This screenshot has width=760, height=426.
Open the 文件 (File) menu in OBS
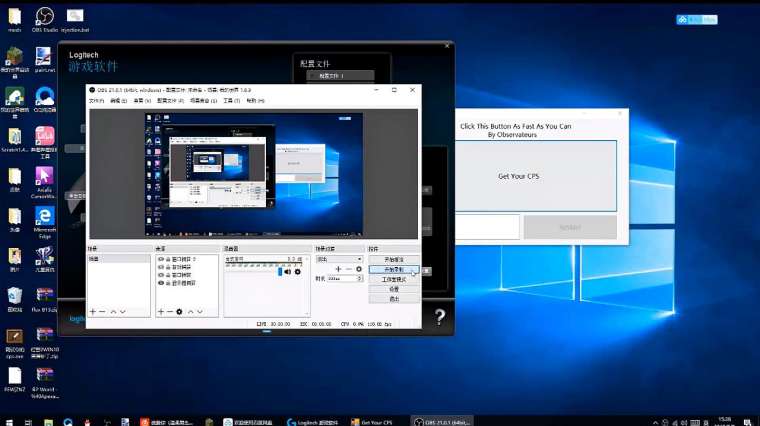click(x=96, y=101)
